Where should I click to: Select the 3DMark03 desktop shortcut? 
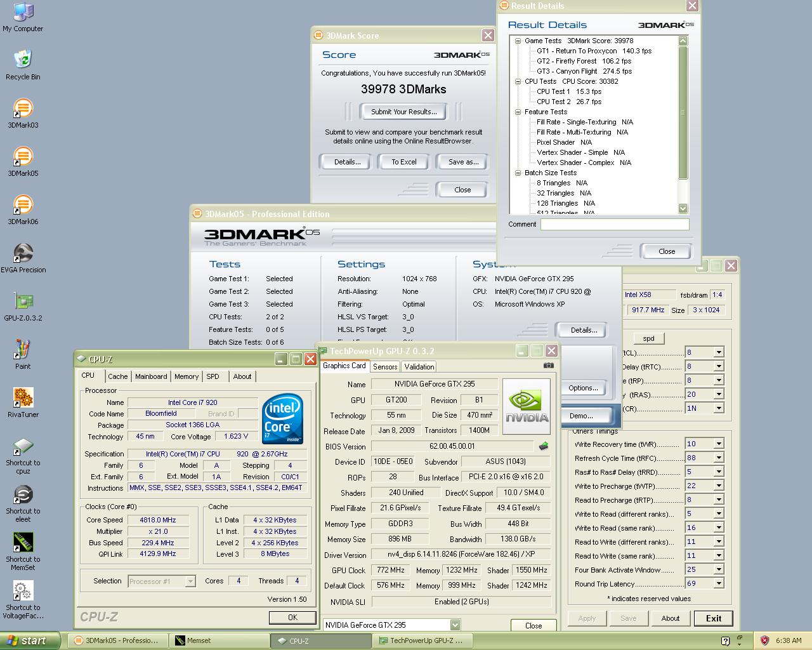point(23,114)
